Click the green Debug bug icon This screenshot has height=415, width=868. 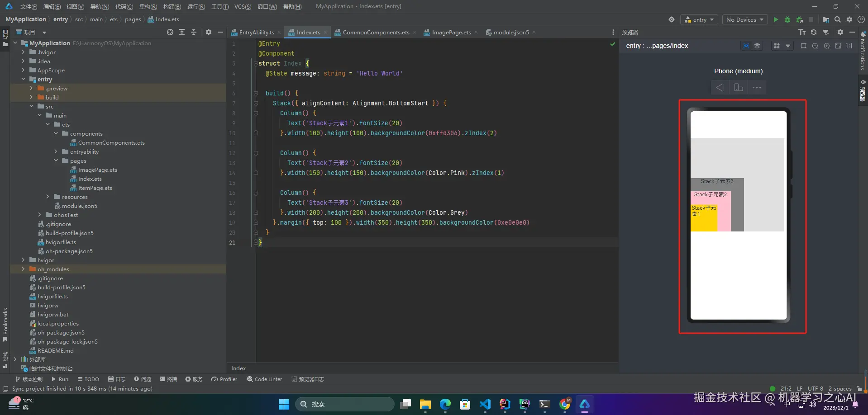pyautogui.click(x=787, y=19)
